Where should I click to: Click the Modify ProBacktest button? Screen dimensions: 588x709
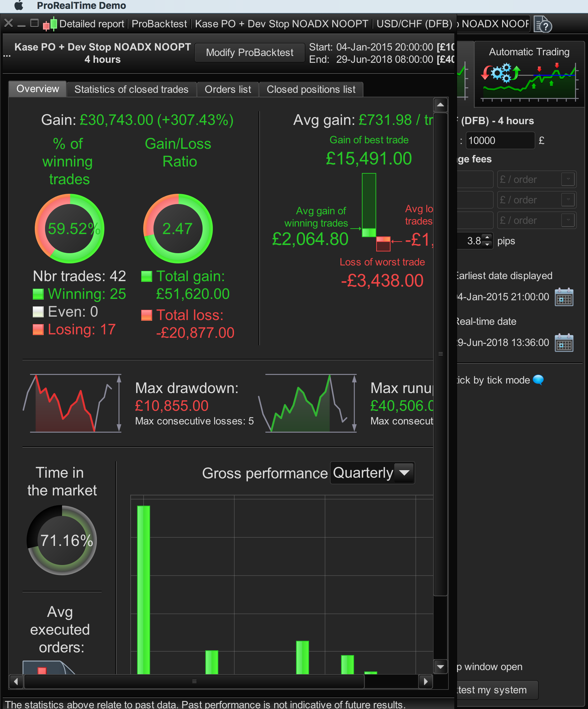(250, 53)
